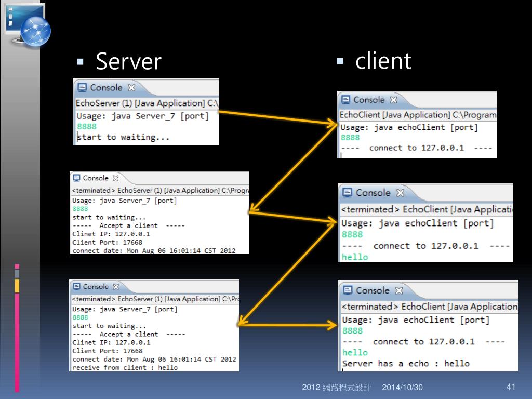Close Console tab X in middle server console
Image resolution: width=532 pixels, height=399 pixels.
point(116,178)
